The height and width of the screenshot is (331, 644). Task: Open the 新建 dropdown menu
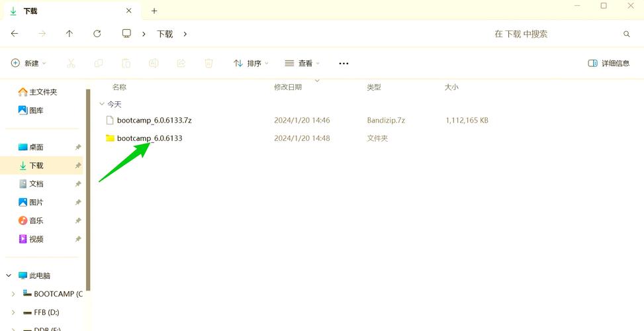[28, 64]
